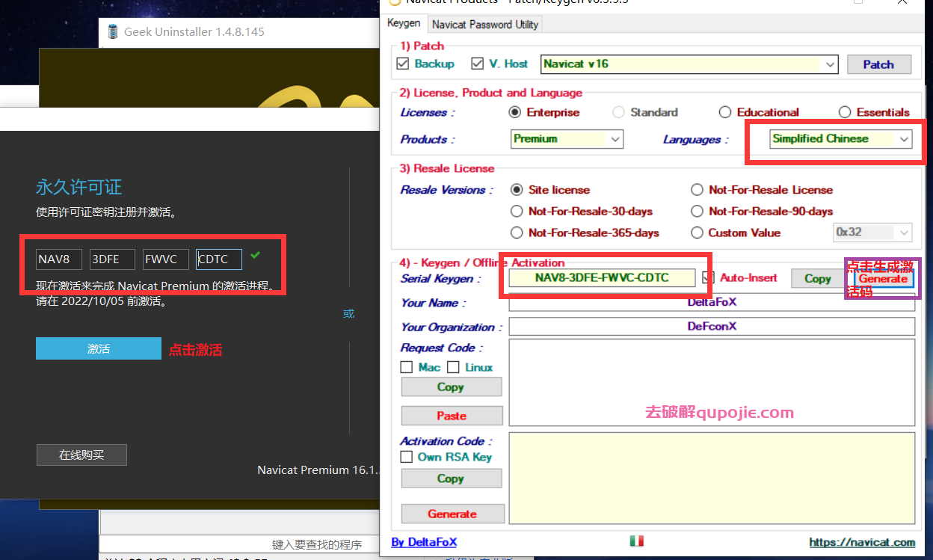
Task: Toggle the Backup checkbox
Action: [402, 64]
